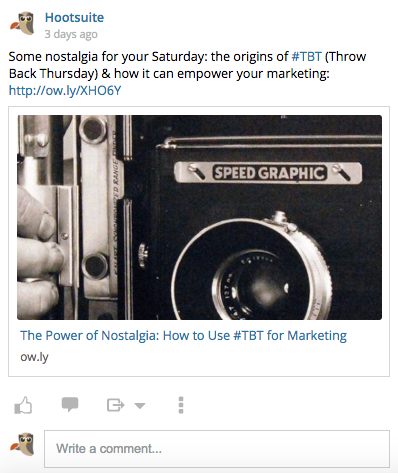Viewport: 398px width, 473px height.
Task: Click the '(Throw Back Thursday)' text in the post
Action: [187, 65]
